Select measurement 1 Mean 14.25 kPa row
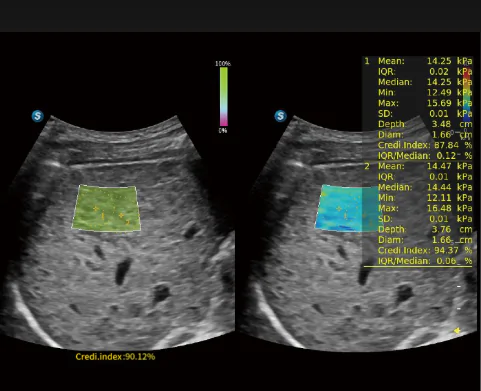The height and width of the screenshot is (391, 481). pos(419,61)
